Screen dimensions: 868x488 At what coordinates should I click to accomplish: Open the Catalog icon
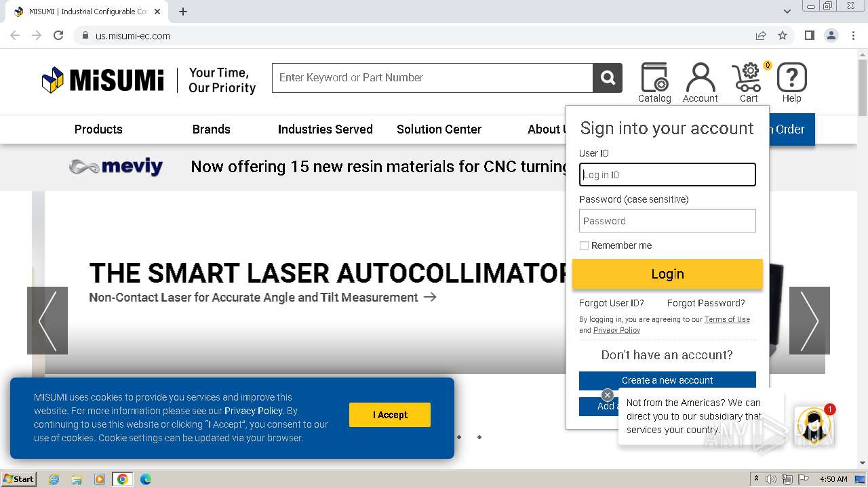[x=654, y=83]
